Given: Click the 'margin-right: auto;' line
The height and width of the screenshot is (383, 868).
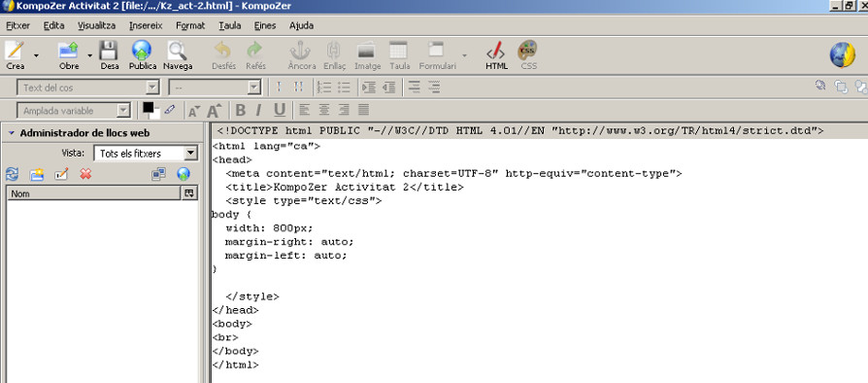Looking at the screenshot, I should [289, 242].
